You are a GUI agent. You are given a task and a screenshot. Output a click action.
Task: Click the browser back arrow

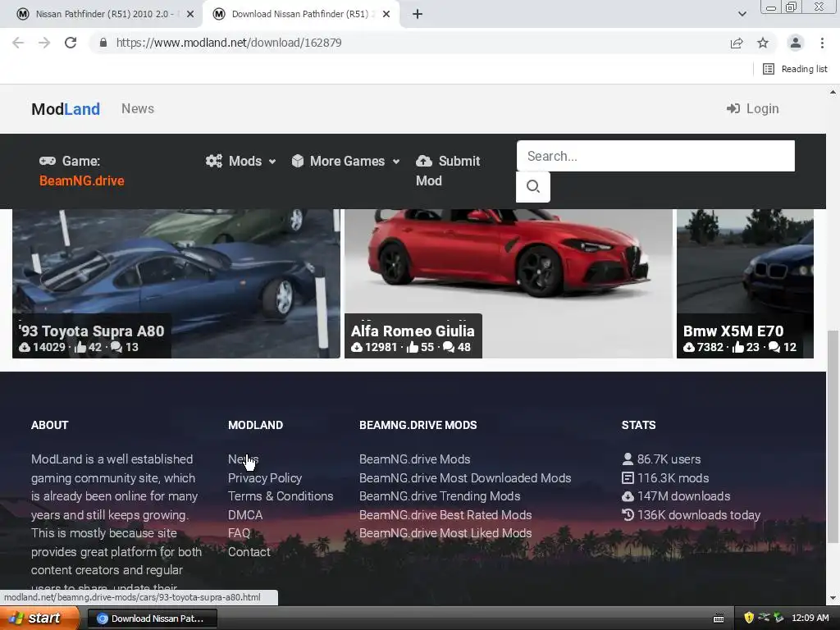(x=18, y=43)
